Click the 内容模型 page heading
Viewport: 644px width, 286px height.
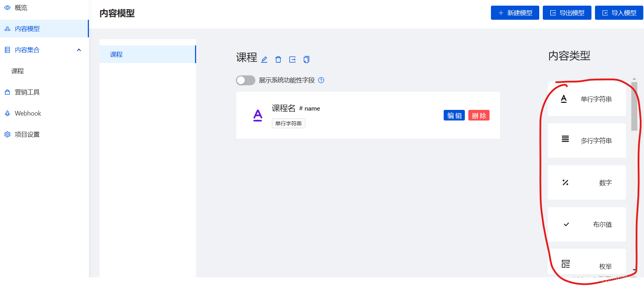click(x=117, y=13)
